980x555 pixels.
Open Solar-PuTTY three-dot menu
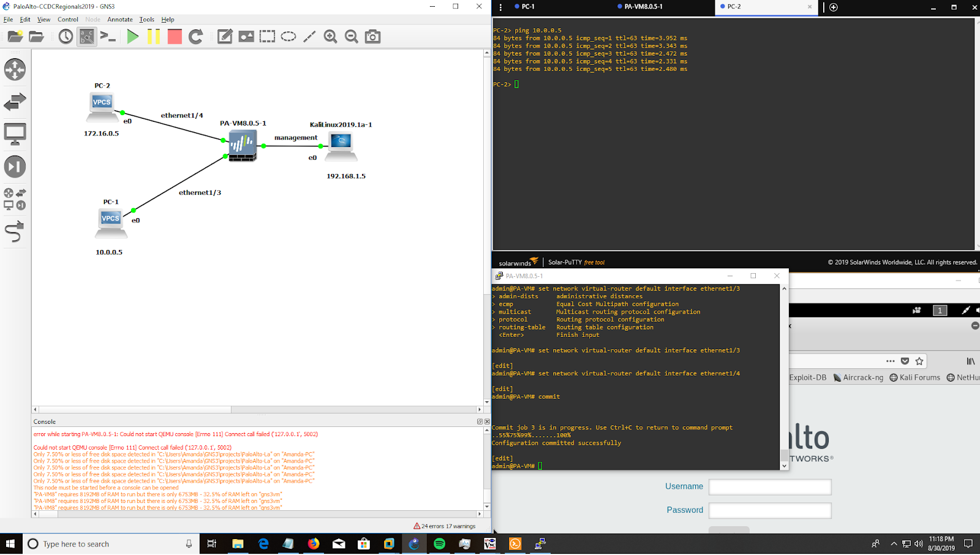coord(500,7)
